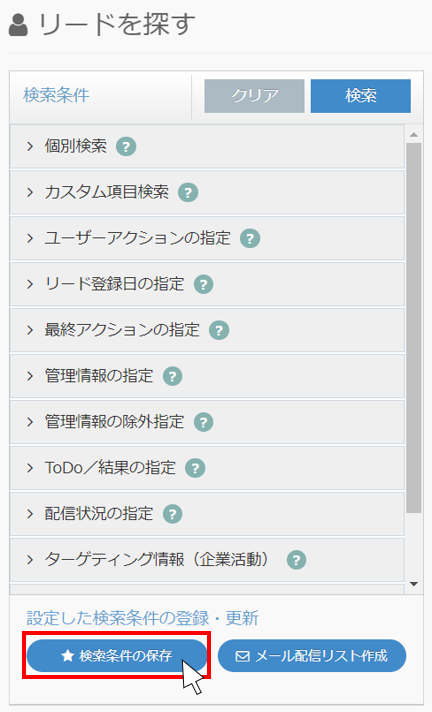Click scrollbar down arrow in conditions list
The height and width of the screenshot is (712, 432).
pyautogui.click(x=413, y=584)
